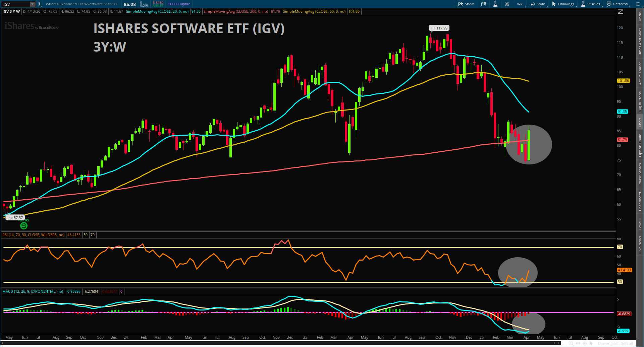Click the cyan -6.959 MACD axis bubble
The image size is (644, 347).
click(623, 331)
